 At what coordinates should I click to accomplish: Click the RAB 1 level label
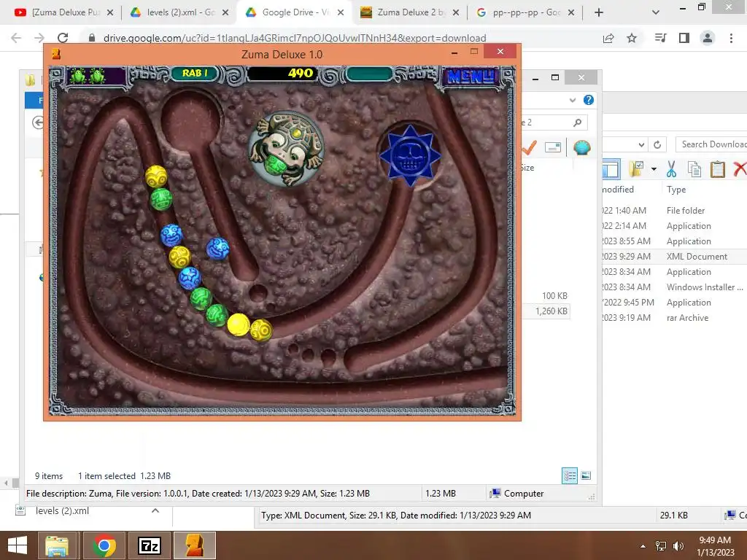click(195, 74)
